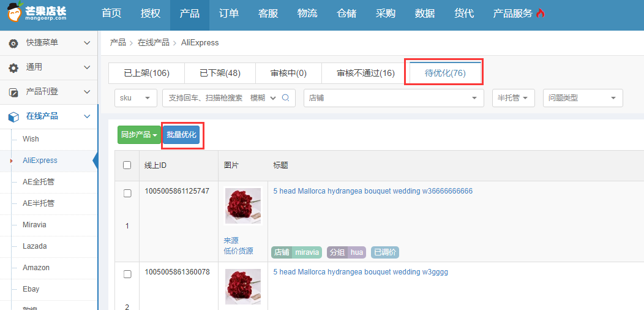
Task: Click the 来源 link
Action: (231, 241)
